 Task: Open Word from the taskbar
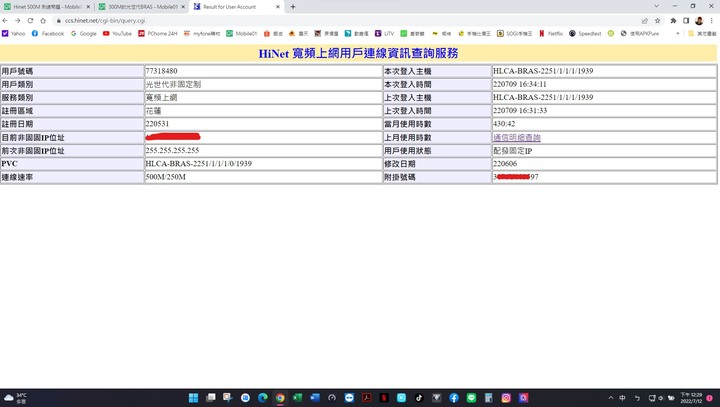pyautogui.click(x=315, y=398)
